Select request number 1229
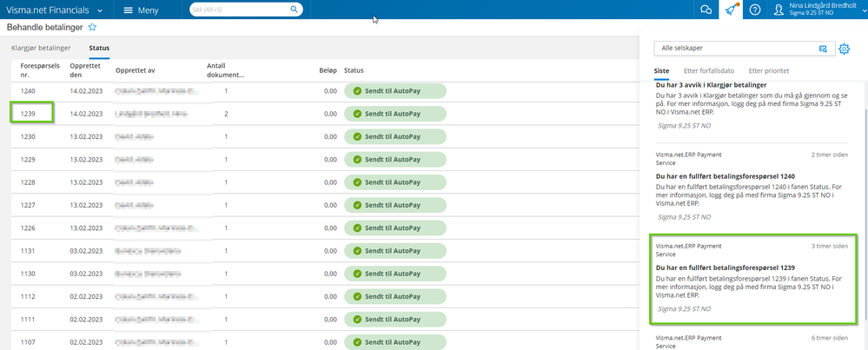 tap(28, 160)
